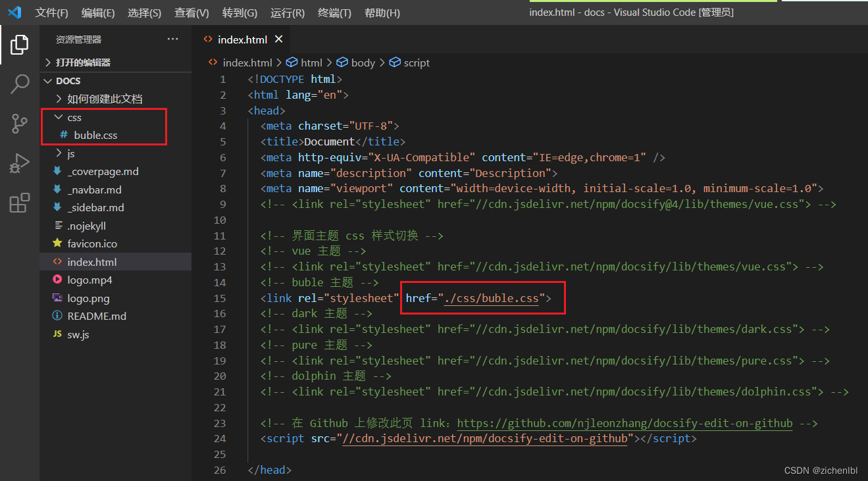Click the script breadcrumb segment

[x=417, y=63]
